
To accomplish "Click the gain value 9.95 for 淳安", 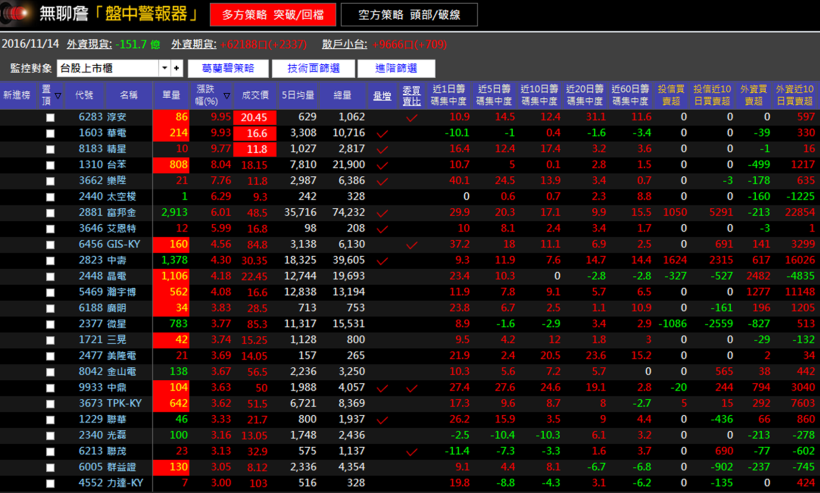I will click(x=221, y=117).
